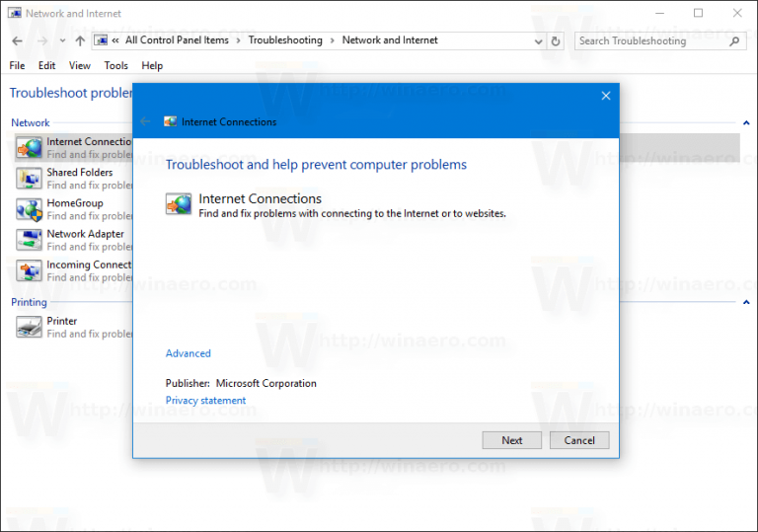
Task: Click the back arrow in the explorer toolbar
Action: (x=17, y=41)
